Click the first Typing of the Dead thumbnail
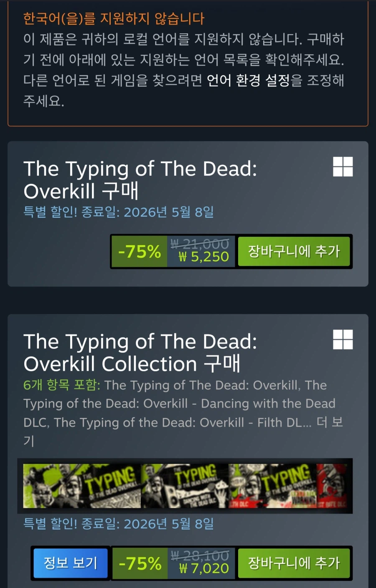 (x=82, y=486)
